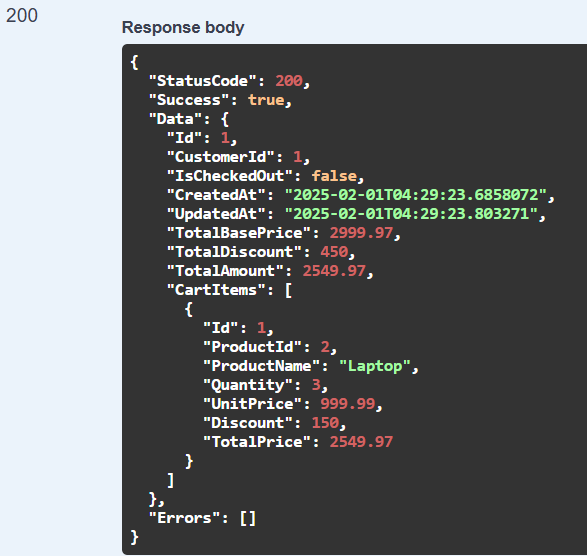Click the UpdatedAt timestamp string
Image resolution: width=587 pixels, height=556 pixels.
pos(411,214)
